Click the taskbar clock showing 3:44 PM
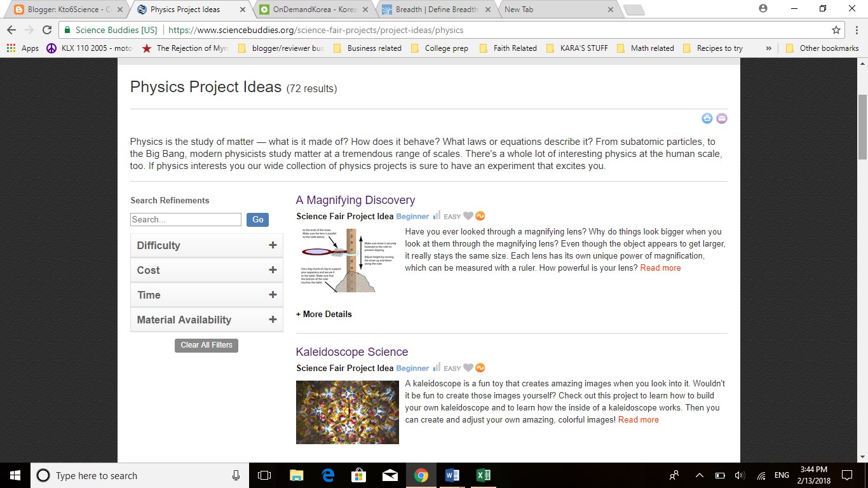Viewport: 868px width, 488px height. (x=814, y=475)
